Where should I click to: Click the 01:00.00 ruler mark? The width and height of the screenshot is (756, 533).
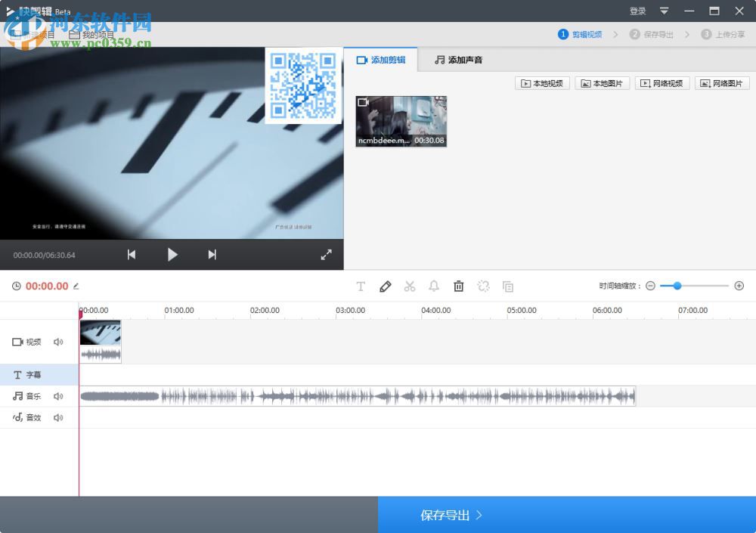(179, 310)
